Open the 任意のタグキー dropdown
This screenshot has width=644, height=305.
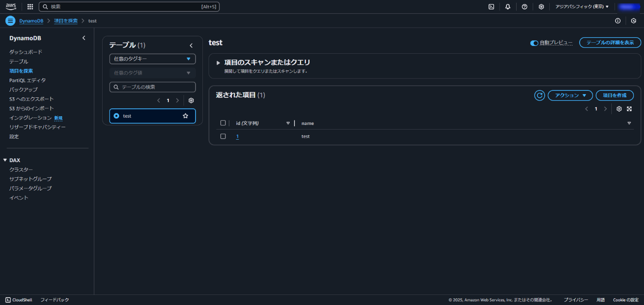point(152,59)
